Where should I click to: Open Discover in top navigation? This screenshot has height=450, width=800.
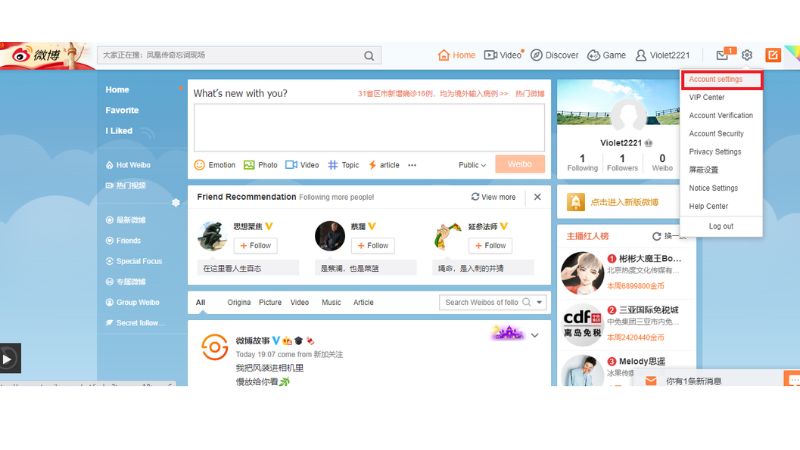point(555,55)
